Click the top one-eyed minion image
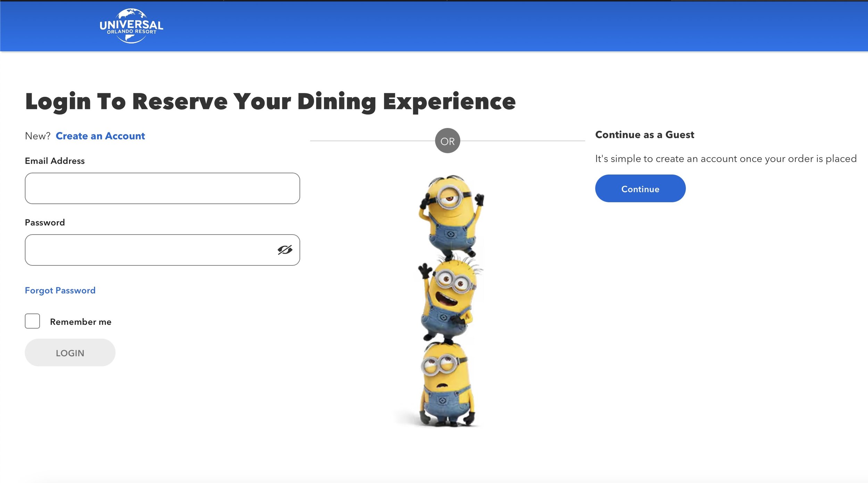 [451, 217]
